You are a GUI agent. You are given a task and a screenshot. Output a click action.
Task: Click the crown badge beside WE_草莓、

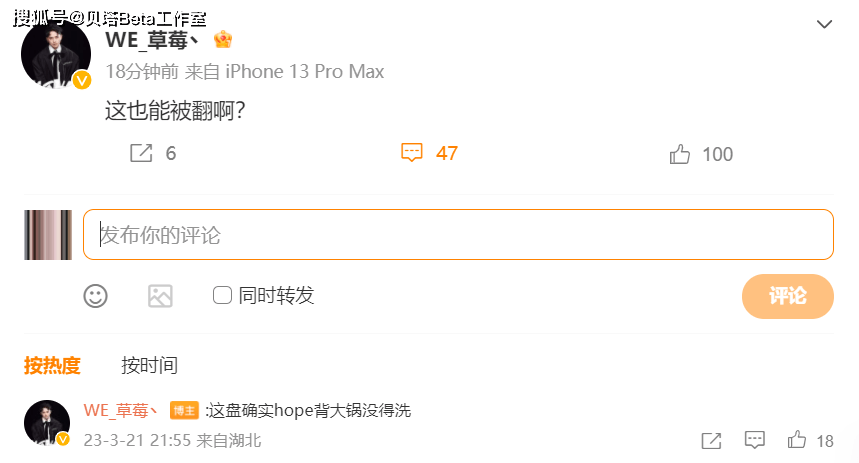tap(223, 39)
